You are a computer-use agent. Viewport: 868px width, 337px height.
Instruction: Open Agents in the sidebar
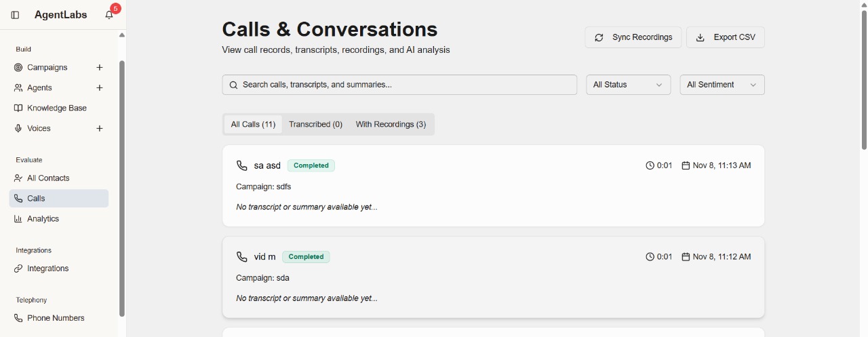[x=40, y=88]
